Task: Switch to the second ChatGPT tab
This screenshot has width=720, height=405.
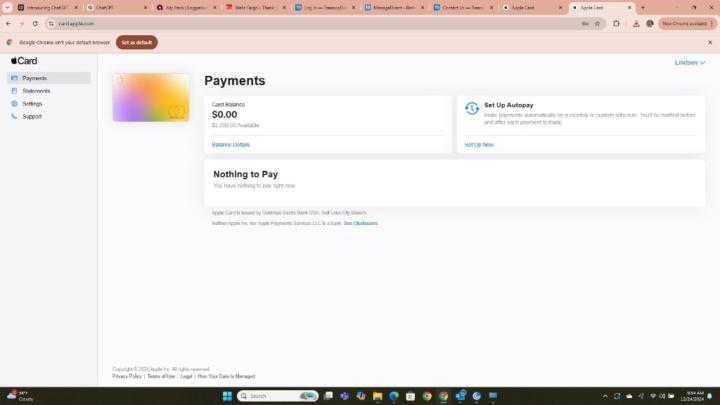Action: coord(117,8)
